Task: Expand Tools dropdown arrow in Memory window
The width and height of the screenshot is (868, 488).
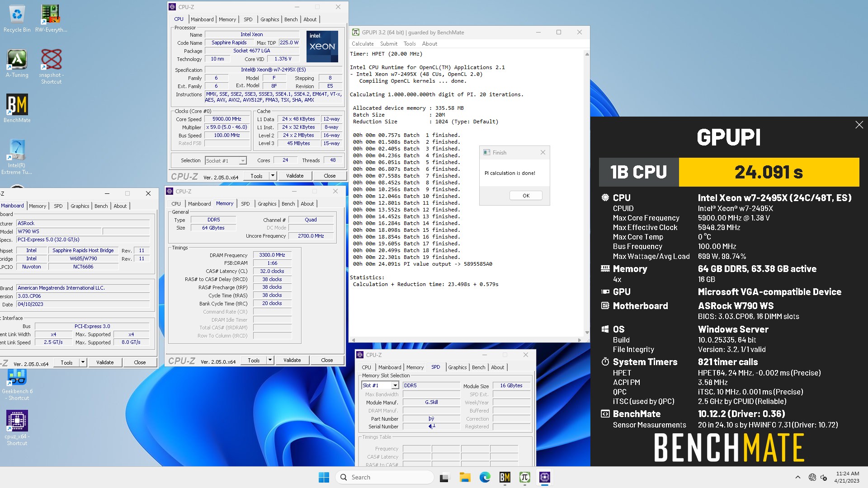Action: (270, 360)
